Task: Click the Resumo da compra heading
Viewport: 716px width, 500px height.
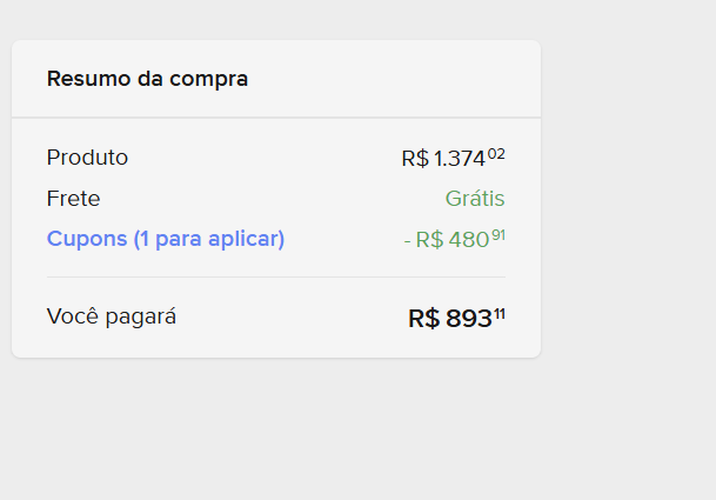Action: coord(147,78)
